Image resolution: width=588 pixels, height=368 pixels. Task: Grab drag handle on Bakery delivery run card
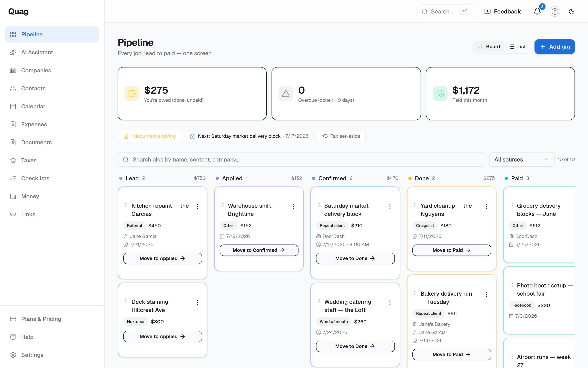(x=415, y=293)
